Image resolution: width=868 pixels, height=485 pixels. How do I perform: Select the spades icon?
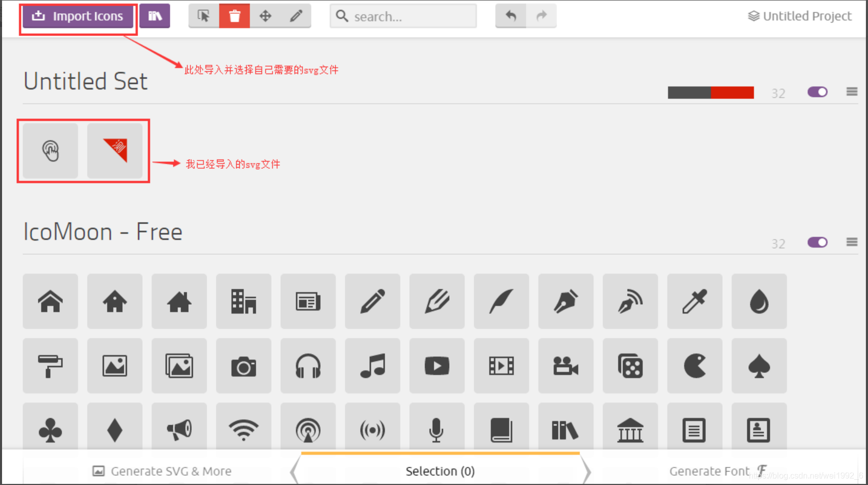[x=759, y=366]
